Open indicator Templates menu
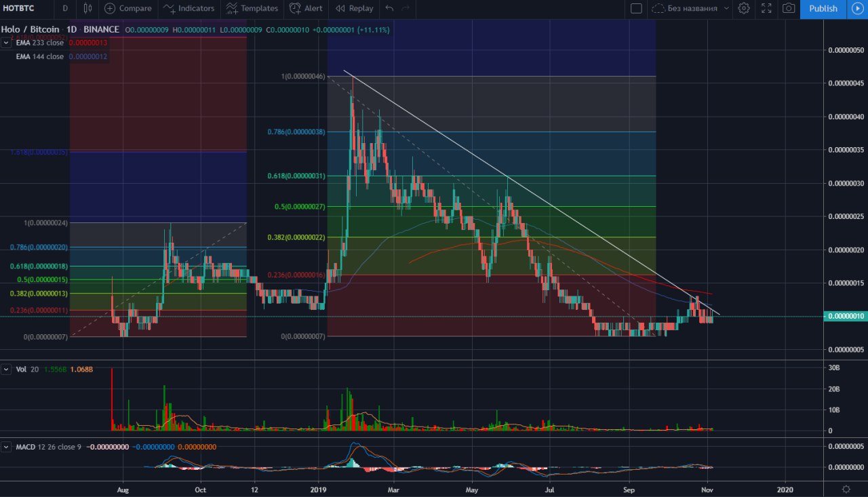This screenshot has width=868, height=497. coord(252,9)
